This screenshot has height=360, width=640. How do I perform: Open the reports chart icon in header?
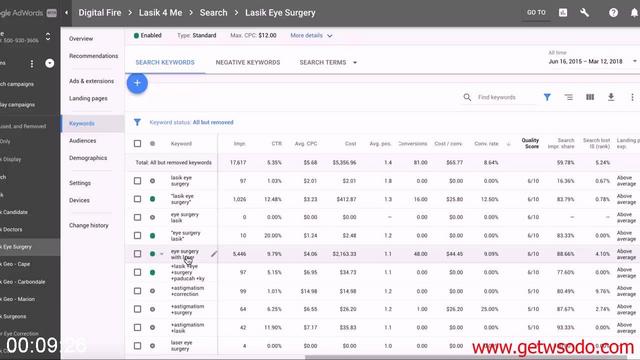click(x=563, y=13)
